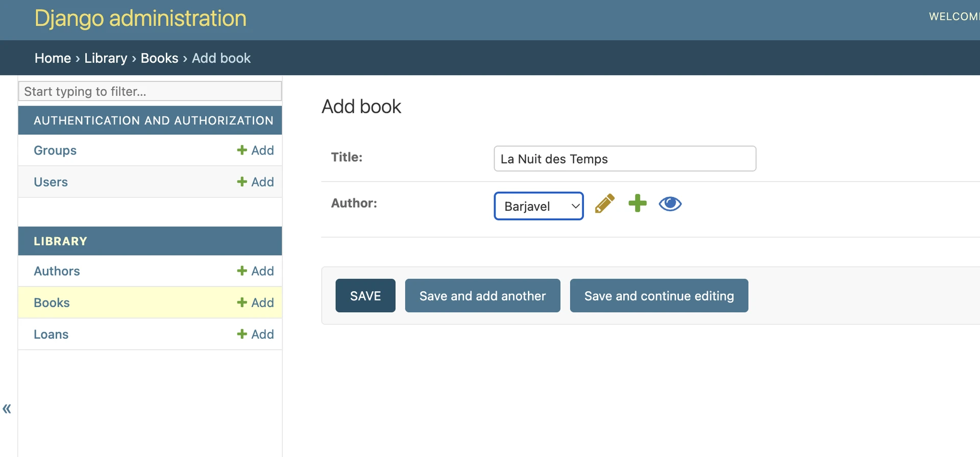Viewport: 980px width, 457px height.
Task: Click Add next to Groups
Action: click(256, 150)
